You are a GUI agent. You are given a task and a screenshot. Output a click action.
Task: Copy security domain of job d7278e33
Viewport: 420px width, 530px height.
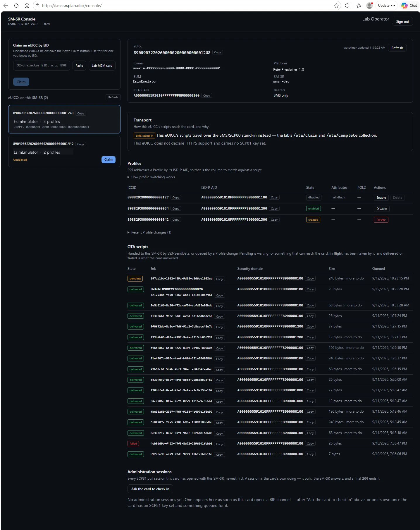tap(310, 454)
